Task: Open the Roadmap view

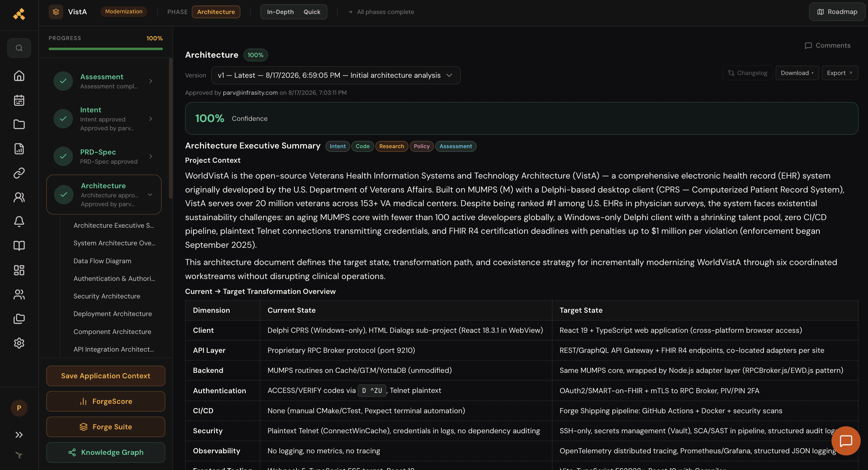Action: [837, 12]
